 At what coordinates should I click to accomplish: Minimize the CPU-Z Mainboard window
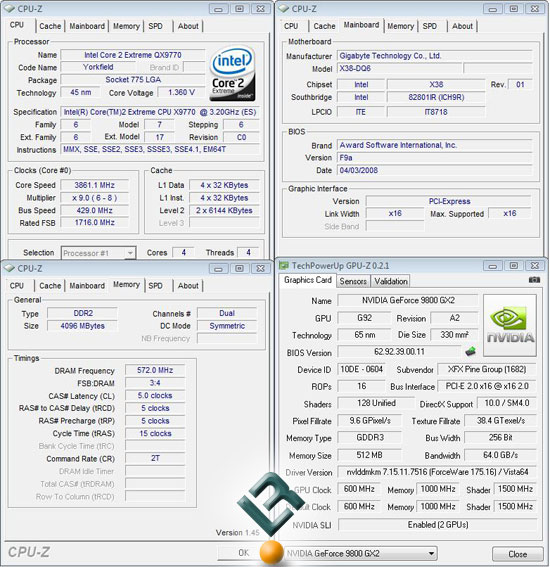coord(493,9)
